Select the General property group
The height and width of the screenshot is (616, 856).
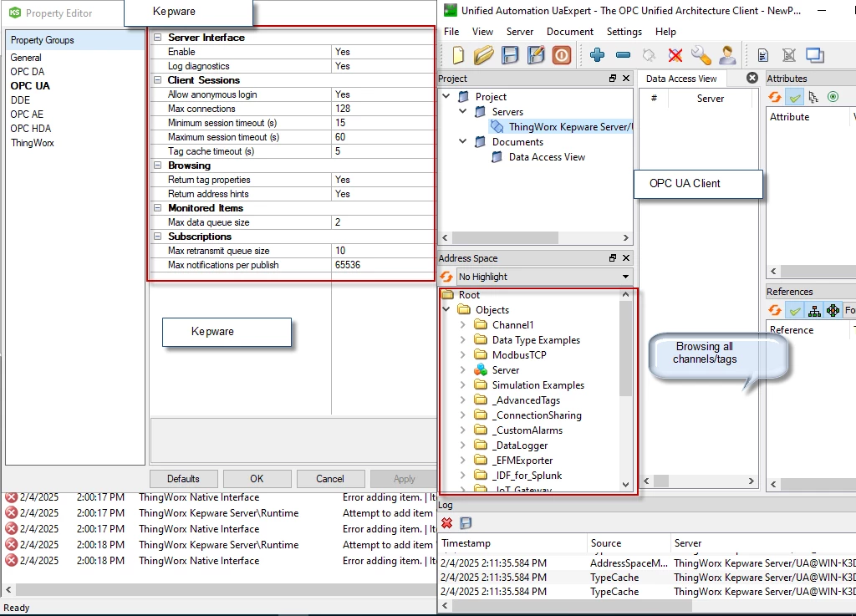(x=26, y=58)
